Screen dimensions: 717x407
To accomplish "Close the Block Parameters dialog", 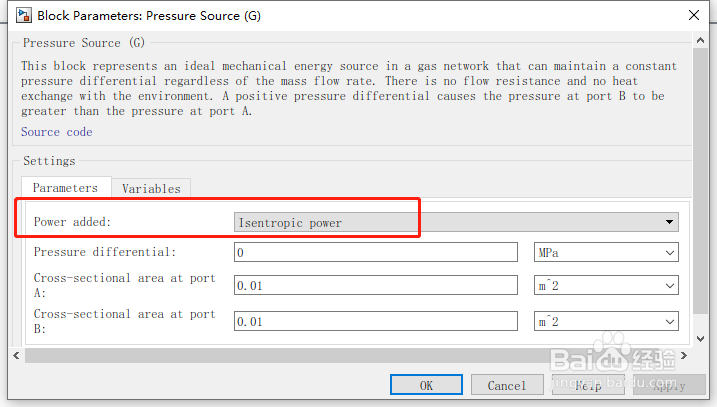I will click(x=693, y=15).
